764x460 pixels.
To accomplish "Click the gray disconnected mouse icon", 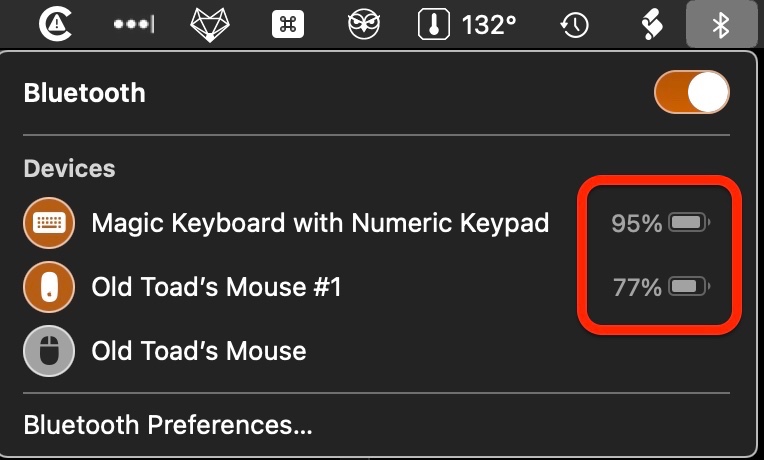I will 47,352.
